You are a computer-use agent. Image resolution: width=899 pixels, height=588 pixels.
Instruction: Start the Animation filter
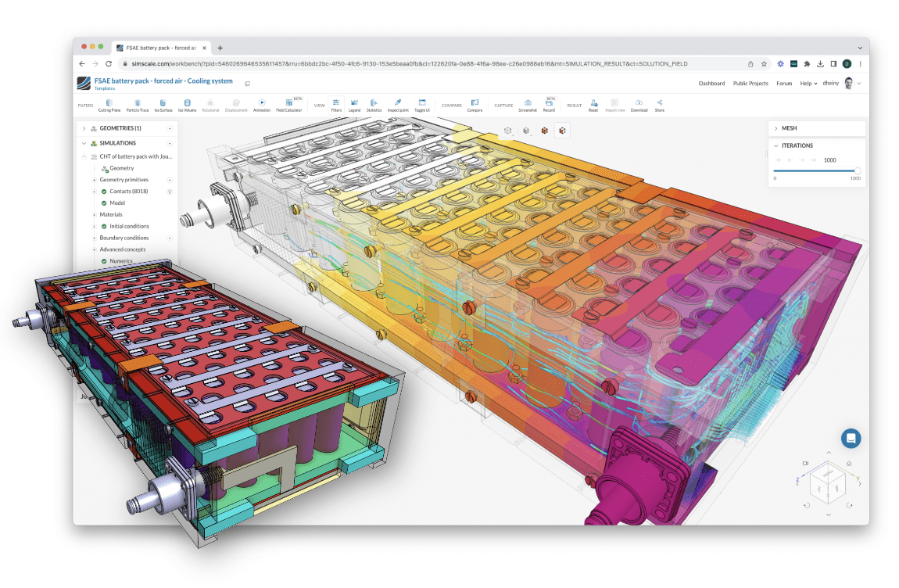tap(261, 105)
